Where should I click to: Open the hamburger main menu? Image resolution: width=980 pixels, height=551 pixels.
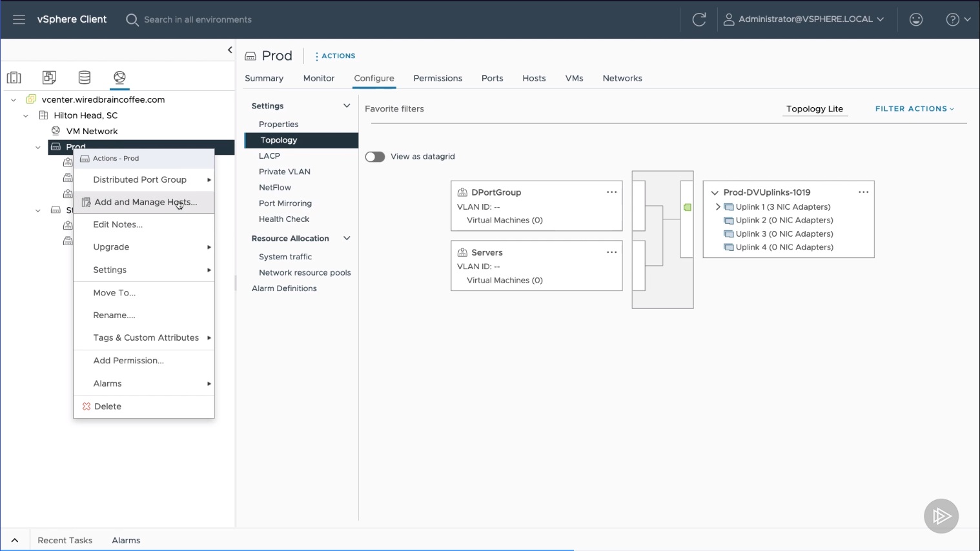click(x=19, y=19)
